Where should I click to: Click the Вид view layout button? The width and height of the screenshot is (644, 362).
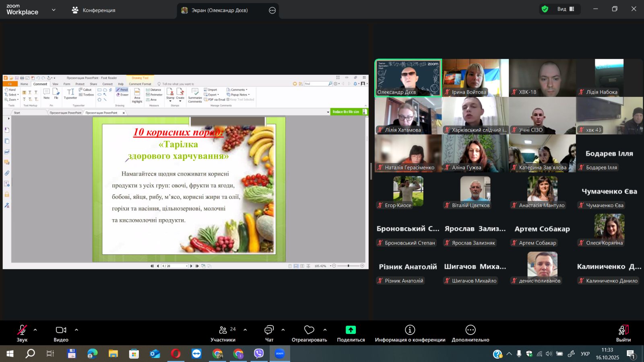[x=566, y=9]
